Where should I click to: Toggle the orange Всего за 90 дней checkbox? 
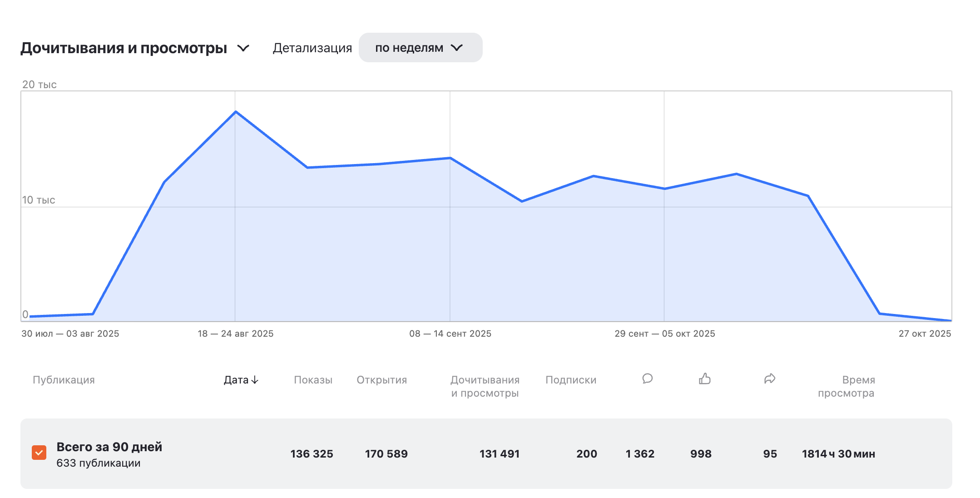[x=39, y=453]
